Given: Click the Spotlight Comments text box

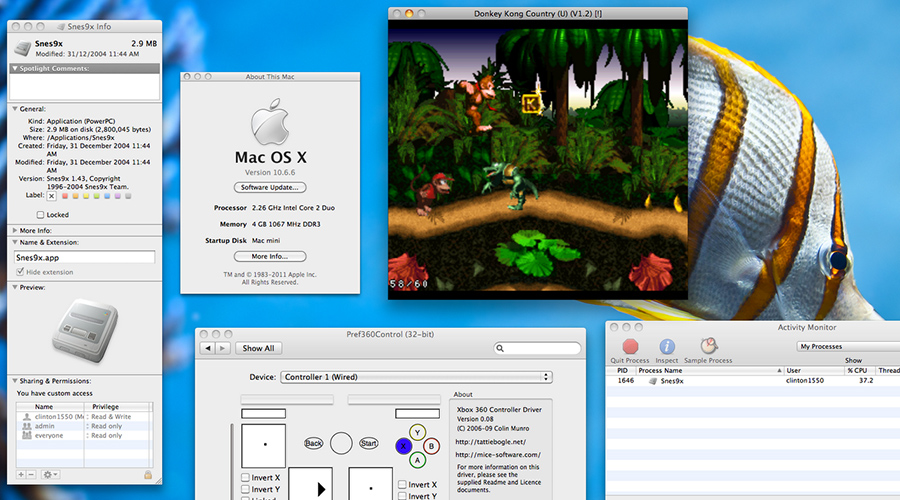Looking at the screenshot, I should [x=84, y=87].
